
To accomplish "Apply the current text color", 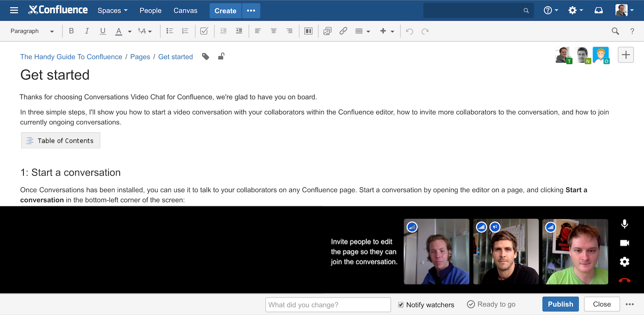I will pyautogui.click(x=119, y=31).
